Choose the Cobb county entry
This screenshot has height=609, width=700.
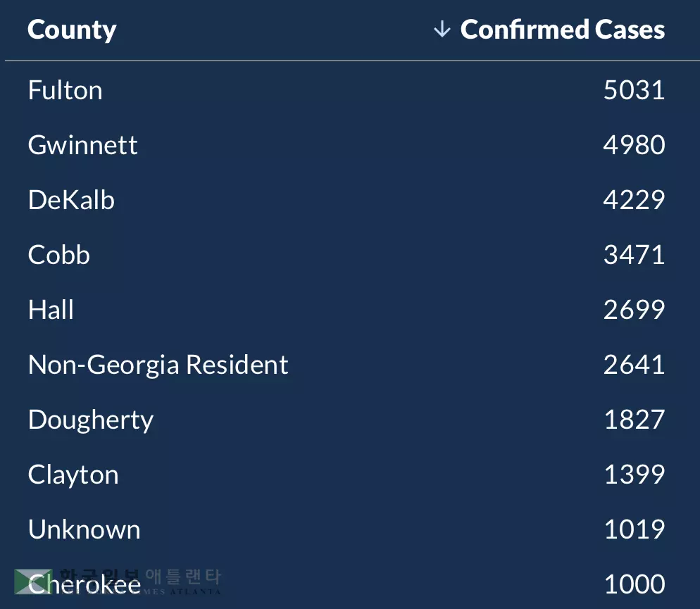pos(59,255)
